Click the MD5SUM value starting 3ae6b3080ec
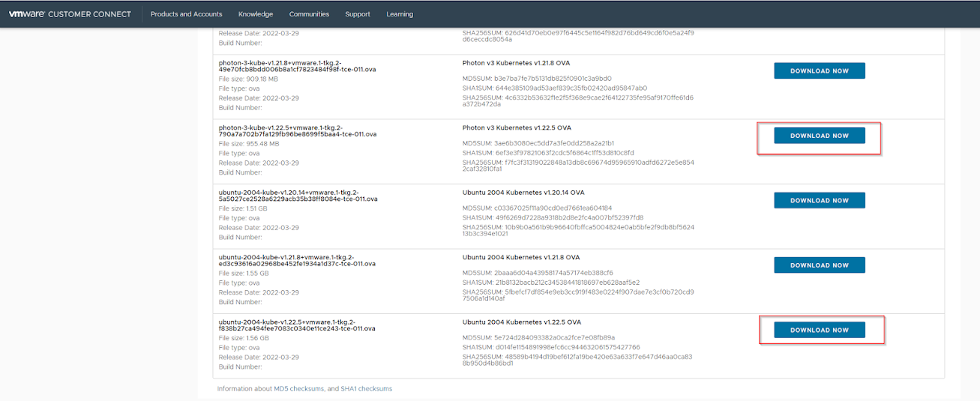Viewport: 980px width, 401px height. [x=554, y=143]
